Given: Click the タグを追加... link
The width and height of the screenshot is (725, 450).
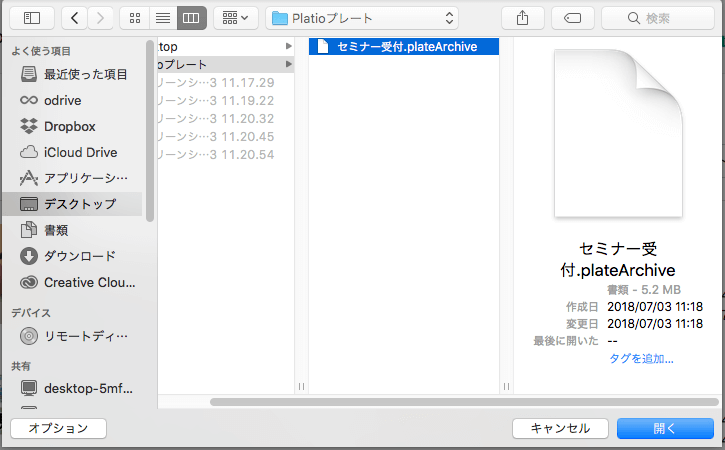Looking at the screenshot, I should click(x=641, y=358).
